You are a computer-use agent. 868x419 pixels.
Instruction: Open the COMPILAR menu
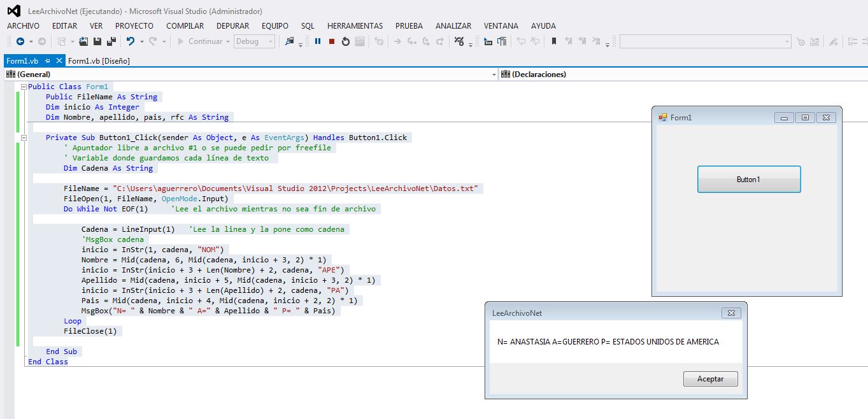click(x=185, y=26)
